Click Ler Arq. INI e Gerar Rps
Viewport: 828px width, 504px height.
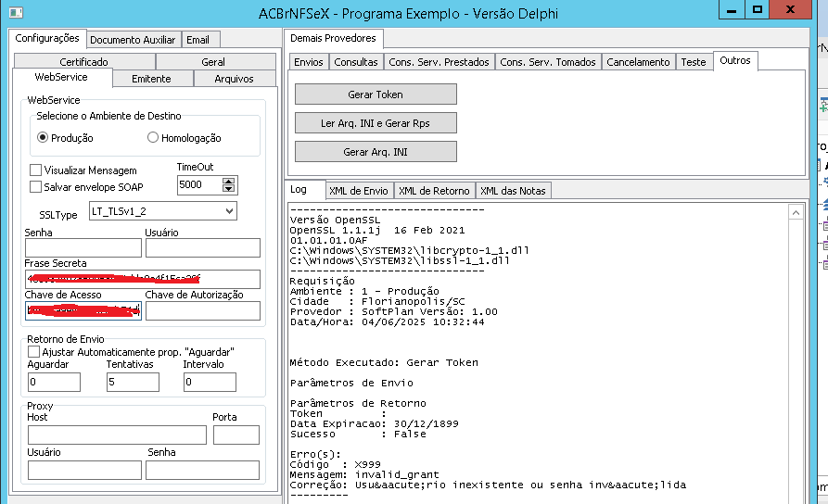pos(376,123)
